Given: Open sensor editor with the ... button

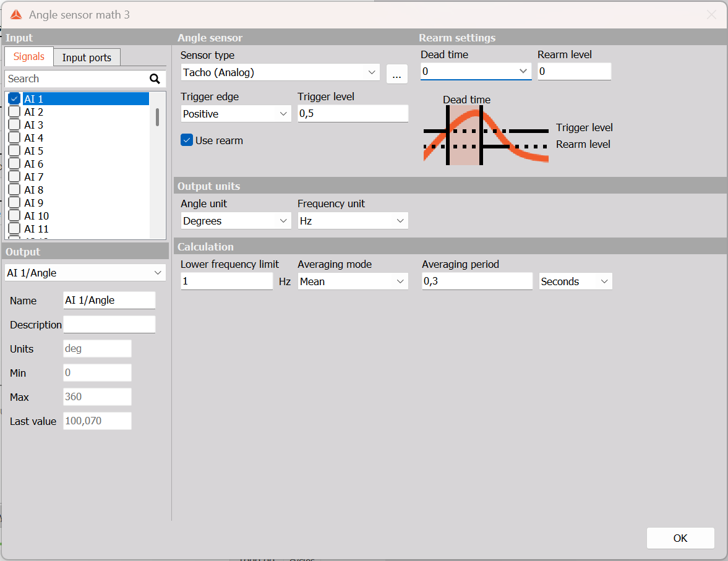Looking at the screenshot, I should point(396,74).
